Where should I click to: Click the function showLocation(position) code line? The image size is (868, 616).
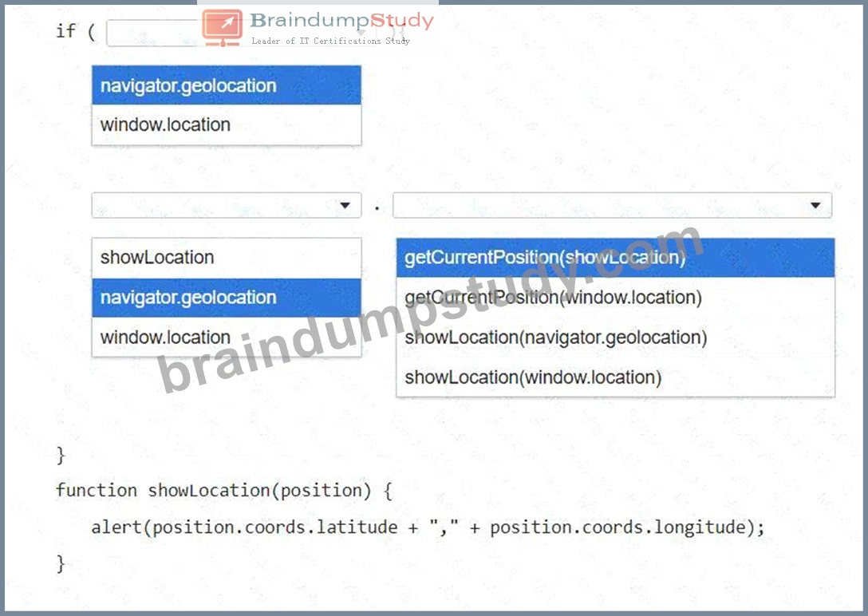click(x=224, y=491)
